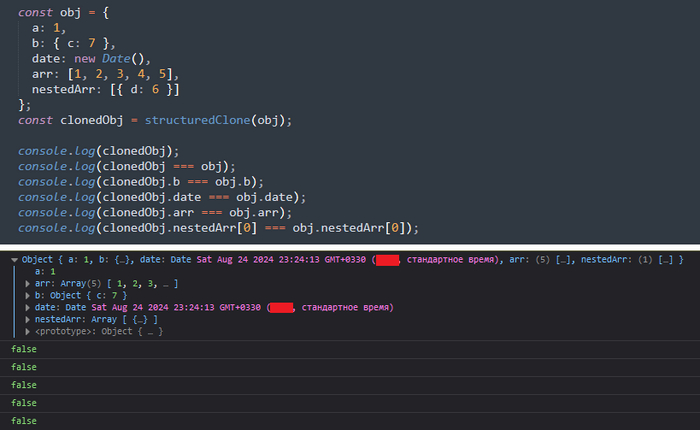Screen dimensions: 700x430
Task: Select the 'a: 1' property row in console
Action: [45, 271]
